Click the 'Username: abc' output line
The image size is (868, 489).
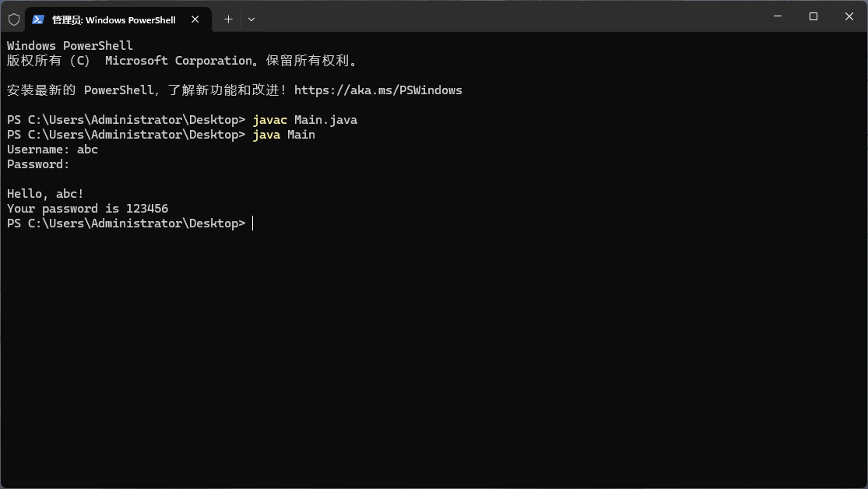(x=52, y=150)
